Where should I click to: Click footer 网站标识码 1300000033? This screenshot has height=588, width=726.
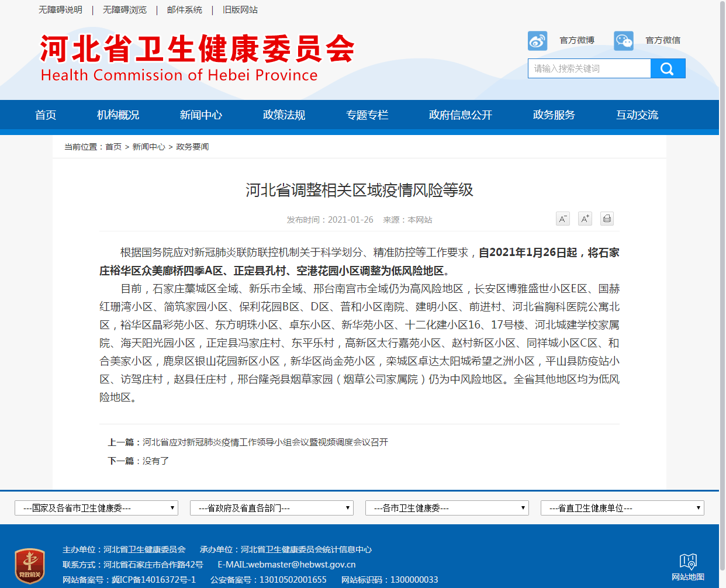point(390,580)
